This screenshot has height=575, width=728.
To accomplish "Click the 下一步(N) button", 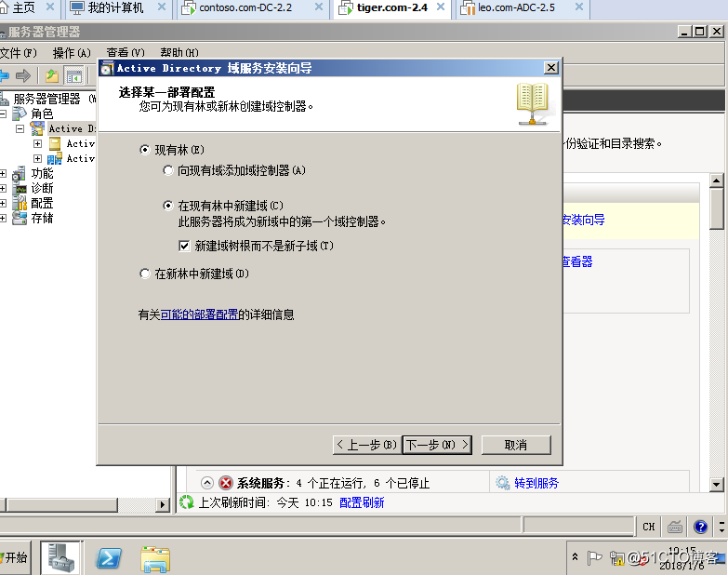I will coord(437,445).
